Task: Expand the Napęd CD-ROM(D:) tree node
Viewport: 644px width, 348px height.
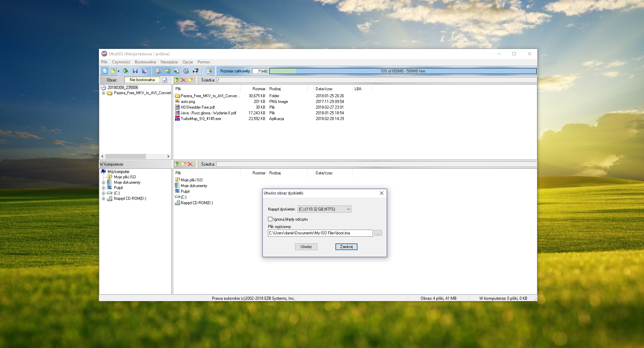Action: [104, 199]
